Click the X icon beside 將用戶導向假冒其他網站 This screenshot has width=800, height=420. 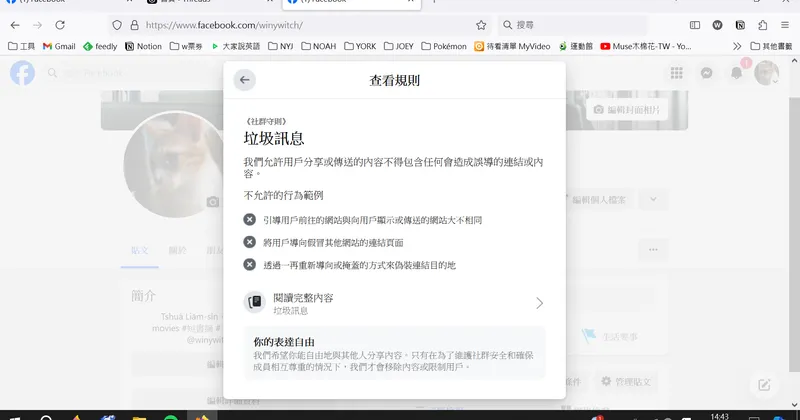click(249, 242)
